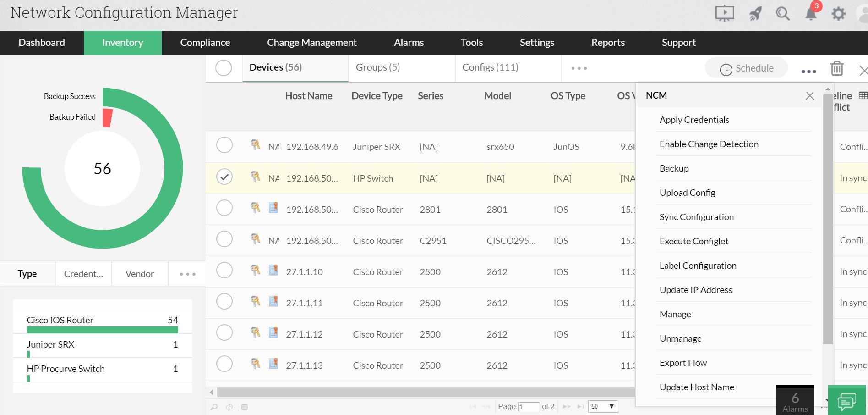868x415 pixels.
Task: Open the page size dropdown showing 50
Action: point(602,406)
